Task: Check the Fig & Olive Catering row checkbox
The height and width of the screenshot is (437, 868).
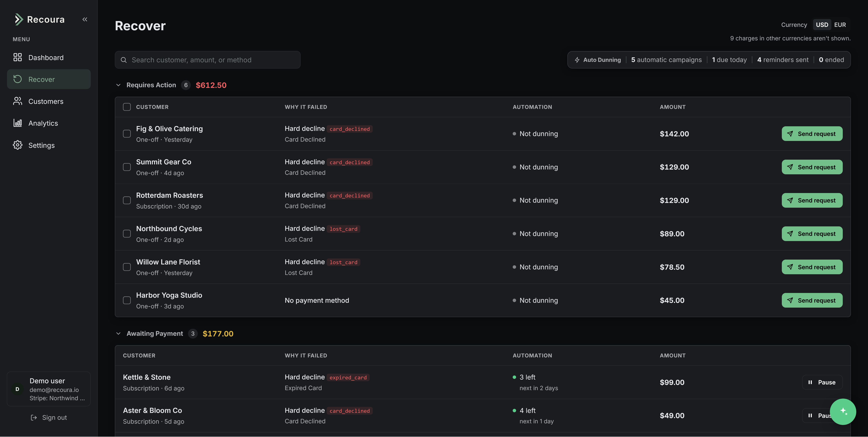Action: point(127,134)
